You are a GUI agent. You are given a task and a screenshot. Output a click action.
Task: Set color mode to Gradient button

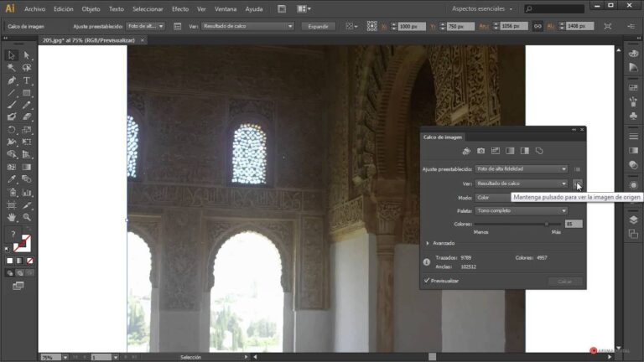pos(20,261)
